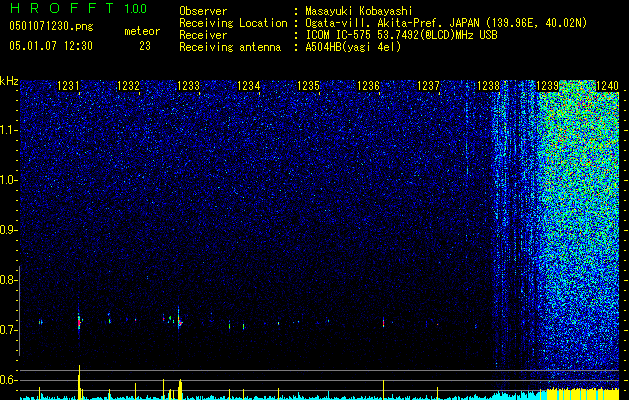Image resolution: width=629 pixels, height=400 pixels.
Task: Click the Receiving antenna label
Action: [230, 47]
